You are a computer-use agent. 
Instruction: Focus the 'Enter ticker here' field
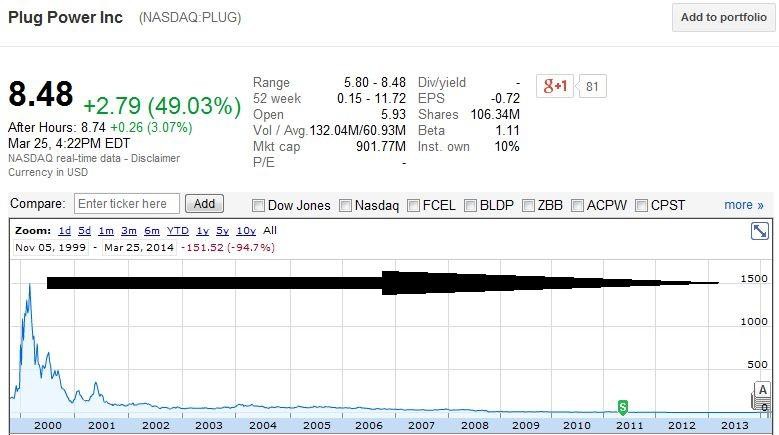point(127,204)
